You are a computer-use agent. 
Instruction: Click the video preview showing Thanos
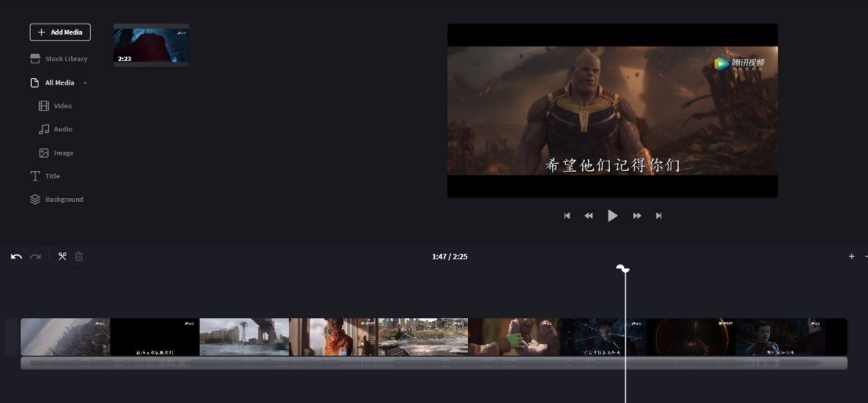(612, 111)
